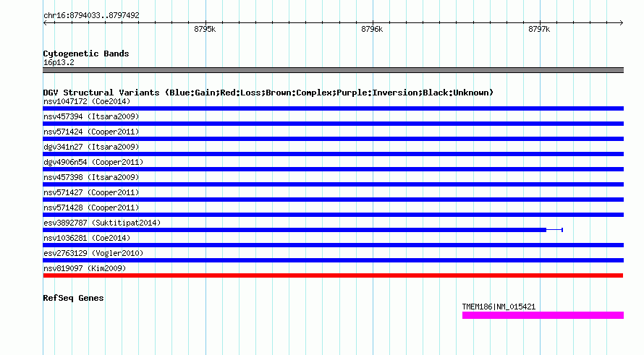
Task: Open variant label esv2763129 (Vogler2010)
Action: 93,253
